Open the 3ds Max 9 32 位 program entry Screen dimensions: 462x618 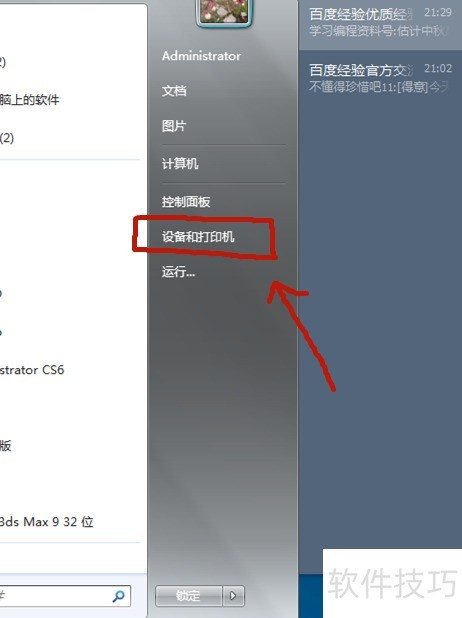pos(47,522)
